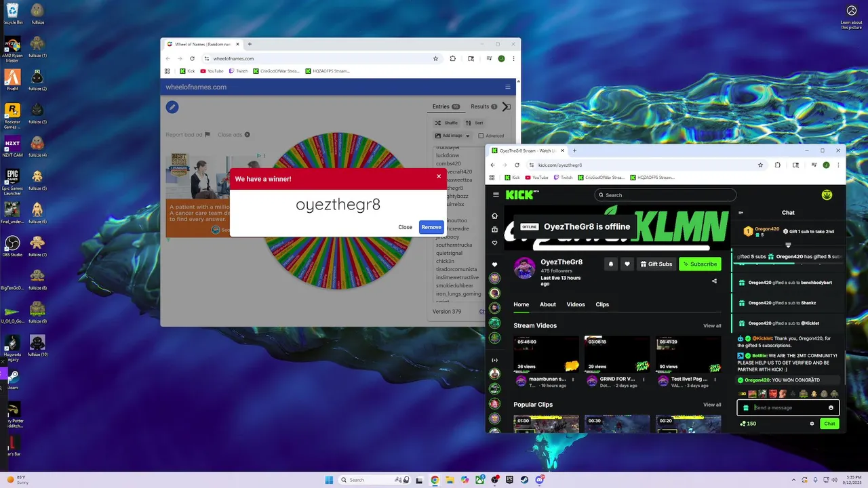Viewport: 868px width, 488px height.
Task: Open the edit pencil icon on Wheel of Names
Action: pyautogui.click(x=172, y=107)
